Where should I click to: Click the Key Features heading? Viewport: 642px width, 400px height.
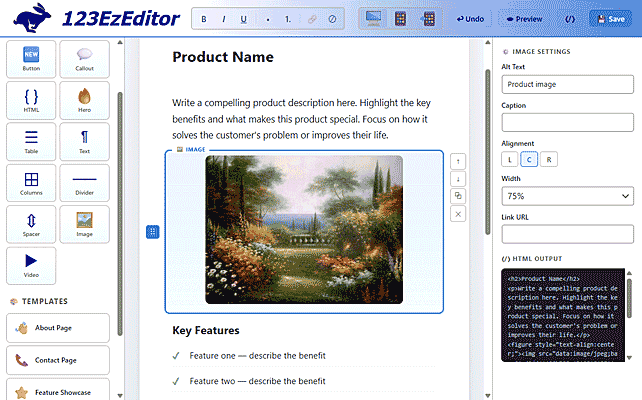coord(206,330)
